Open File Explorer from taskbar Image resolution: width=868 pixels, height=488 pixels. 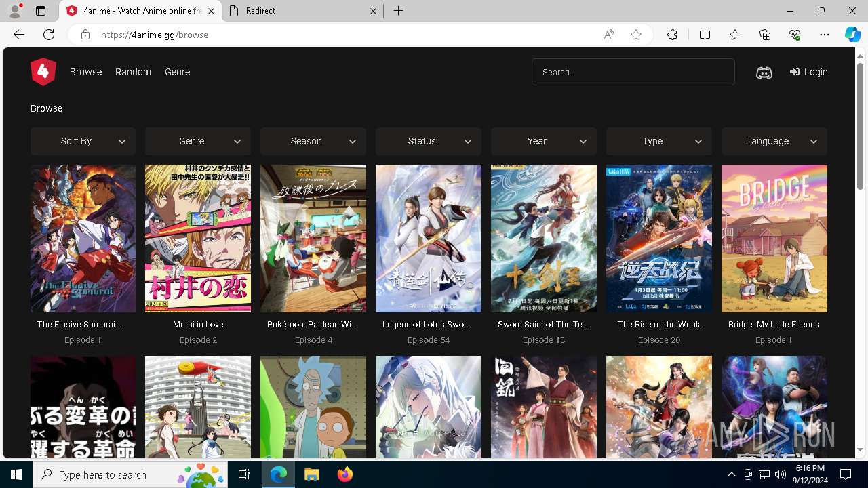(311, 474)
